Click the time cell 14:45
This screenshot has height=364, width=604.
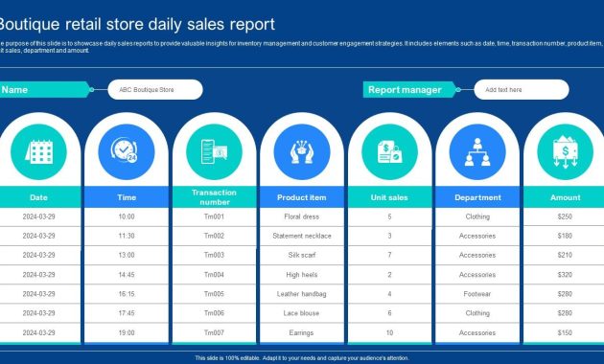[x=127, y=275]
